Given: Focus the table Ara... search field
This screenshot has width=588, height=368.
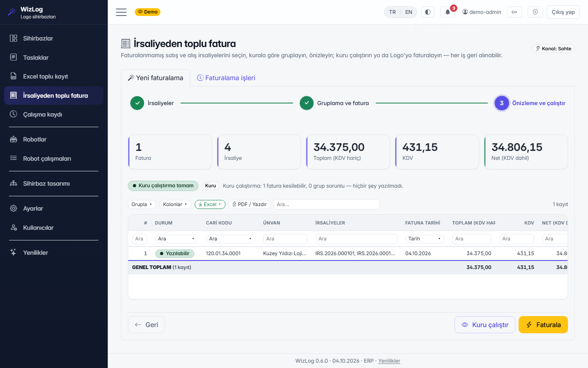Looking at the screenshot, I should tap(327, 204).
